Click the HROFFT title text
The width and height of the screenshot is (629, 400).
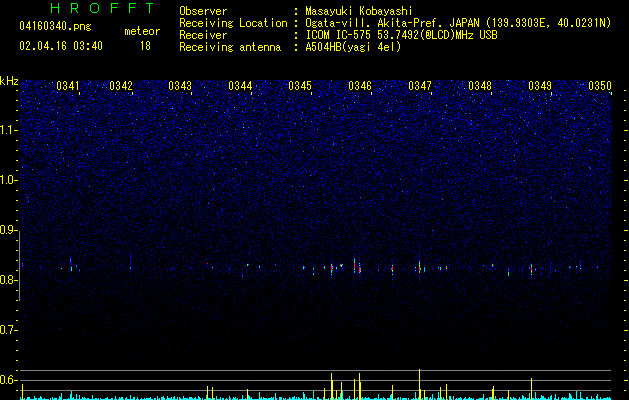coord(102,8)
